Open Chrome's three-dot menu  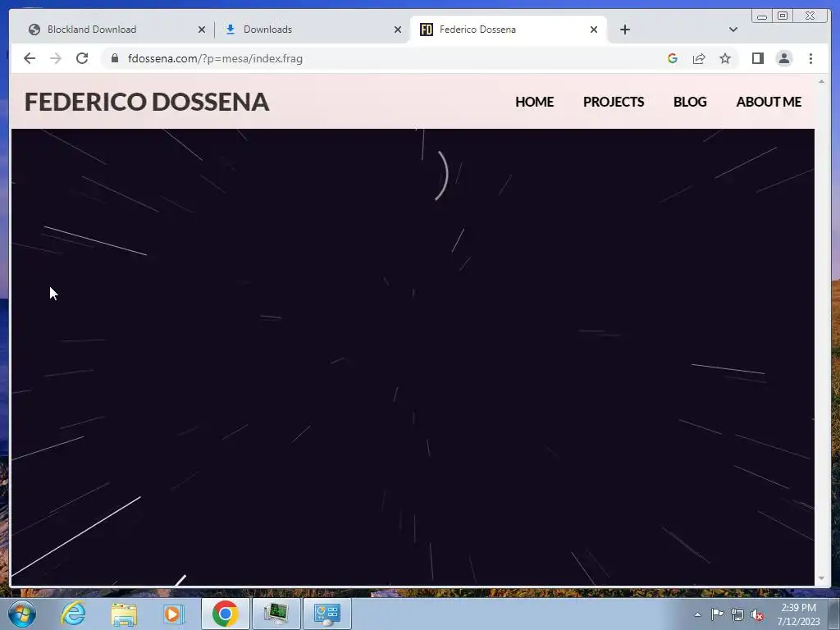[810, 58]
